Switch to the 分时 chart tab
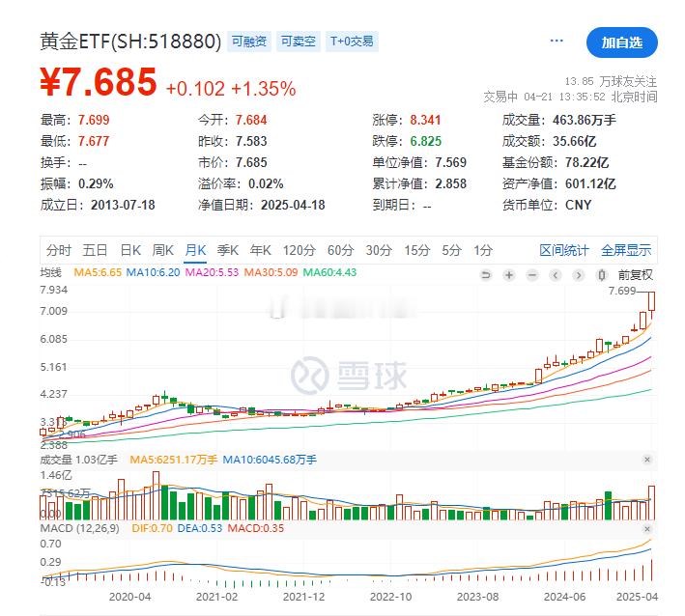This screenshot has height=616, width=685. (x=59, y=250)
